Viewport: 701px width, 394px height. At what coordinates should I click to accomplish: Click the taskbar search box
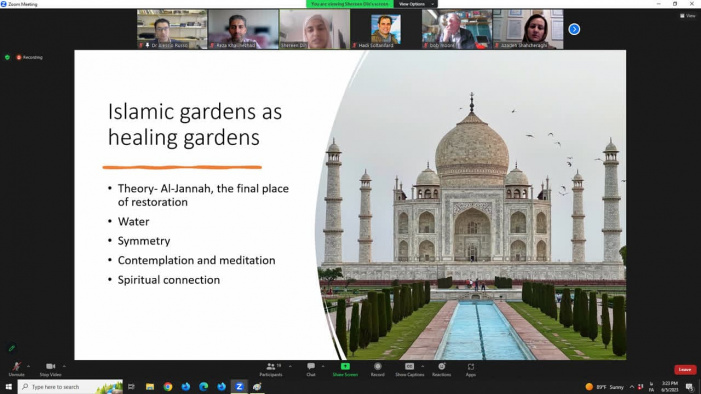coord(70,386)
